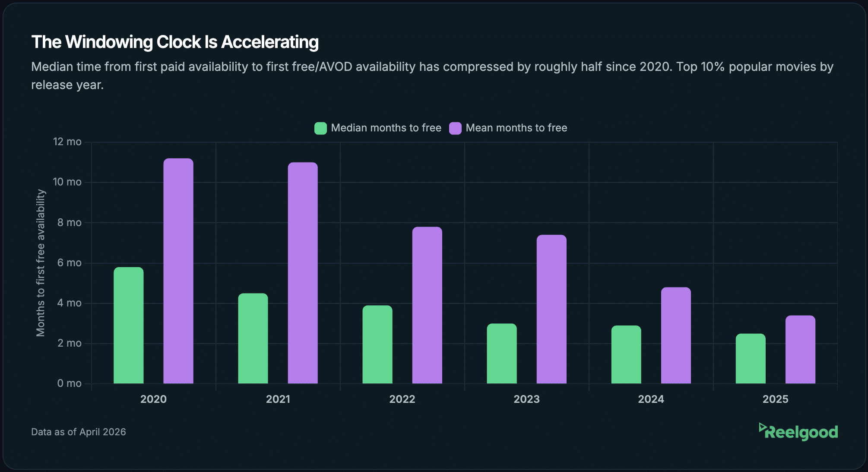Toggle the Median months to free legend

pos(386,128)
